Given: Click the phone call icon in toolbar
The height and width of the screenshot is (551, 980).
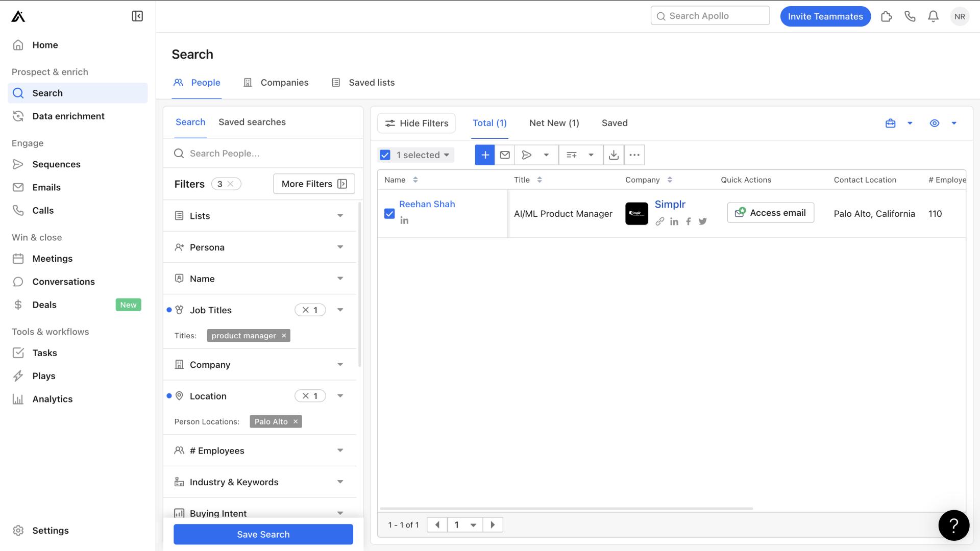Looking at the screenshot, I should click(x=910, y=16).
